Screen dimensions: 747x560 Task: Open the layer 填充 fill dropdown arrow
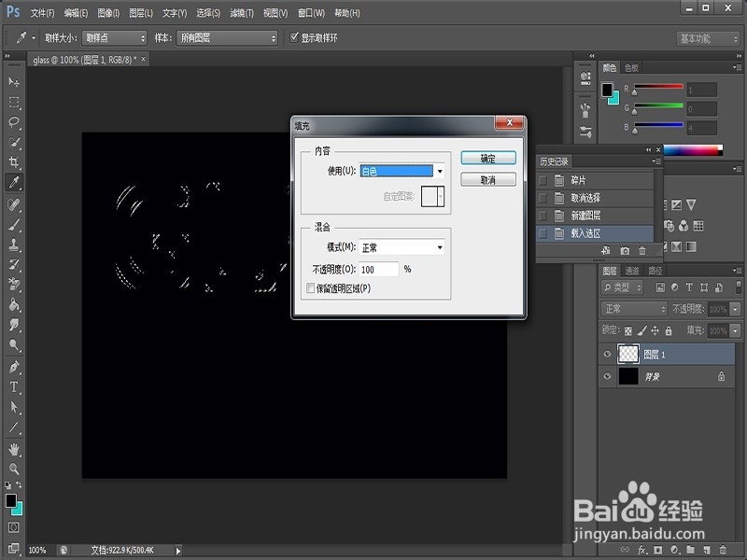tap(736, 330)
